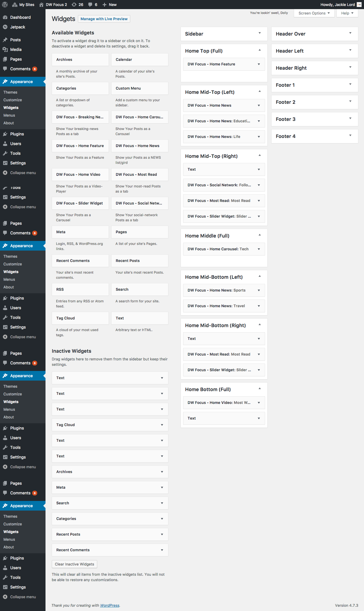The height and width of the screenshot is (611, 364).
Task: Select the DW Focus - Breaking Ne... widget
Action: point(80,117)
